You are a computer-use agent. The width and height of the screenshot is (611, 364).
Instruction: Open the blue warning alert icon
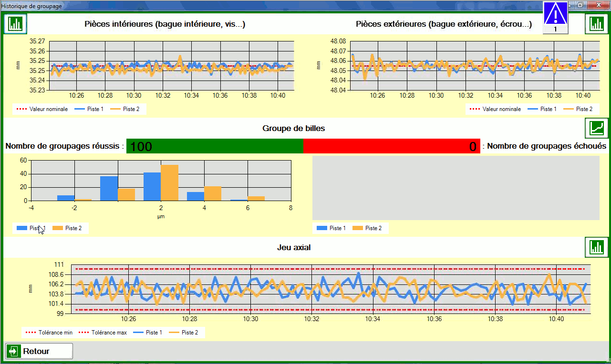coord(556,13)
